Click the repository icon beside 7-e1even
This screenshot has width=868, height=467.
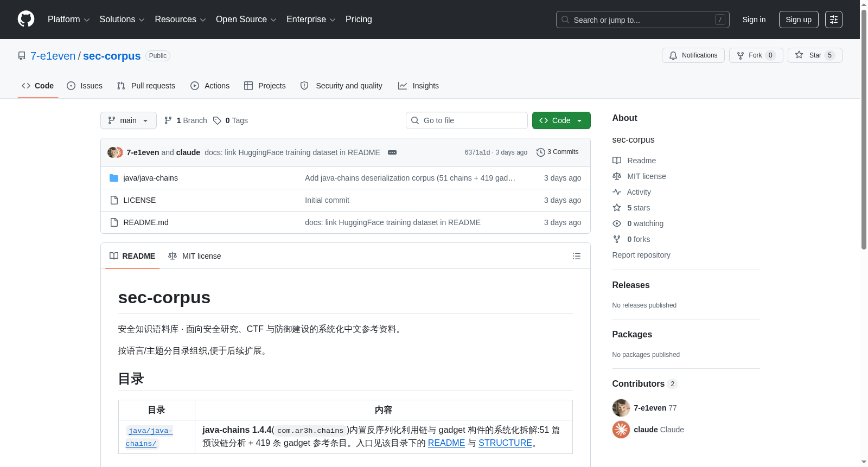[22, 56]
